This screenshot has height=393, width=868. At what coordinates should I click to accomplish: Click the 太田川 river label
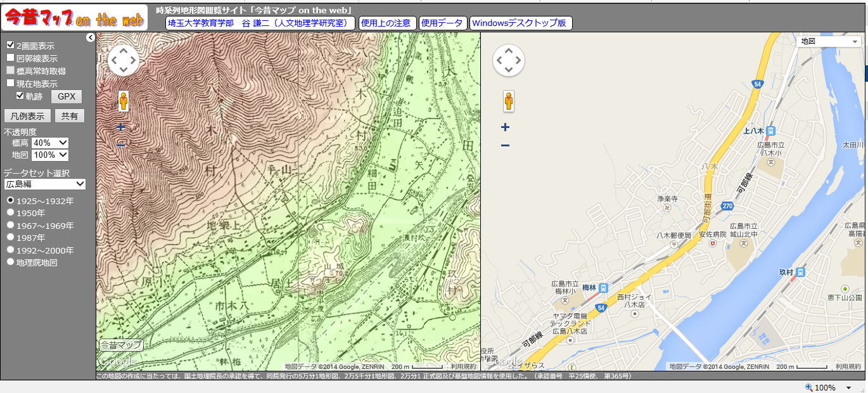pyautogui.click(x=852, y=145)
